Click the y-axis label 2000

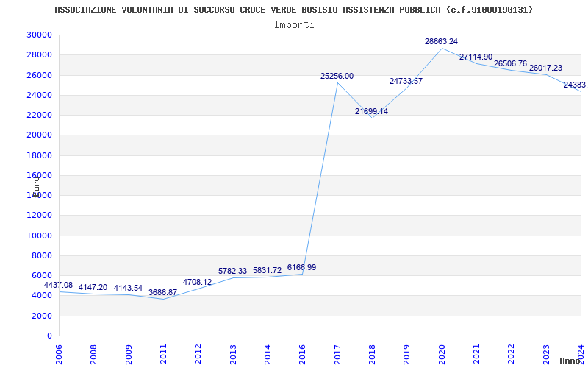pos(42,316)
